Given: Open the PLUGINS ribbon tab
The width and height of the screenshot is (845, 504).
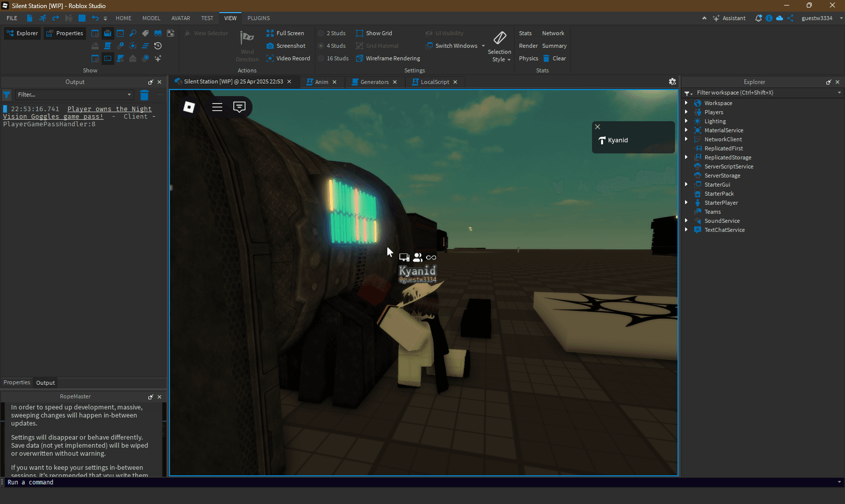Looking at the screenshot, I should [x=259, y=18].
